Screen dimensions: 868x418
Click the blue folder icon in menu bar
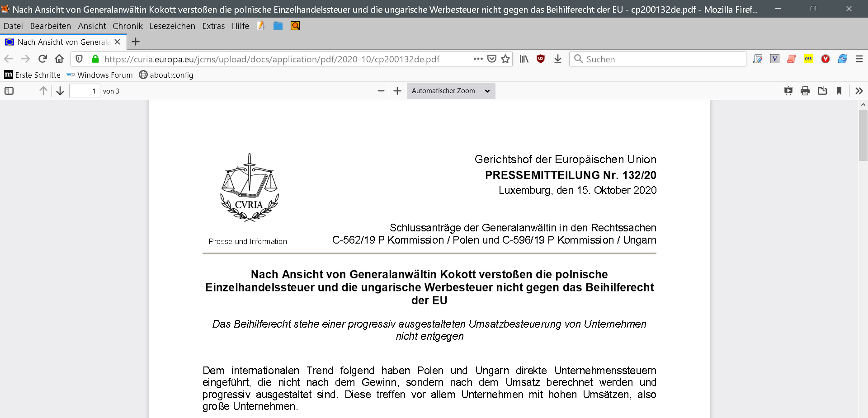278,26
